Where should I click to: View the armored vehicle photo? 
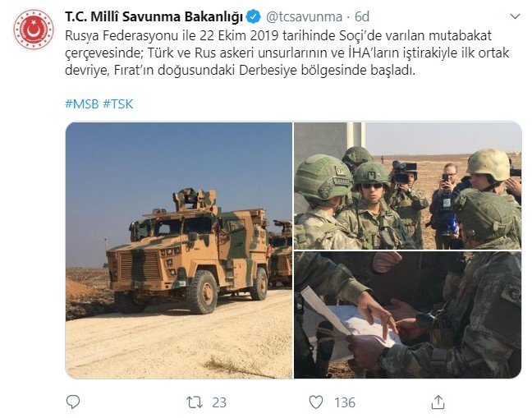pyautogui.click(x=179, y=250)
